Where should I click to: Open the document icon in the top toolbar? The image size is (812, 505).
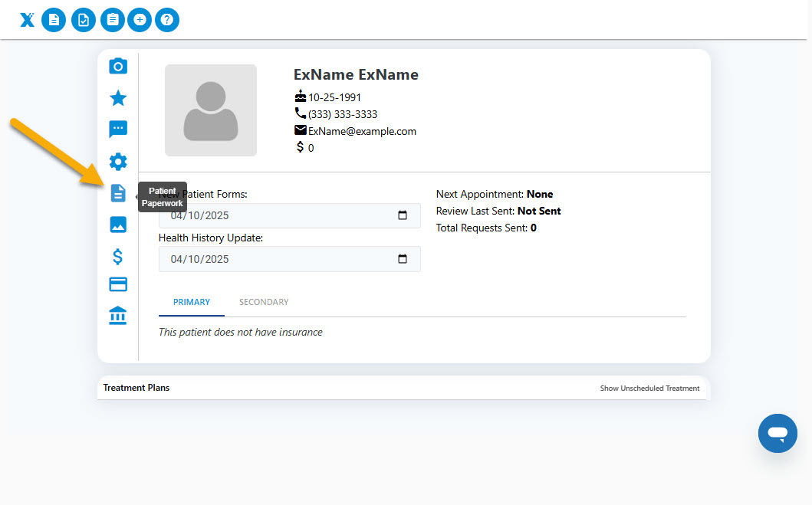pyautogui.click(x=54, y=20)
